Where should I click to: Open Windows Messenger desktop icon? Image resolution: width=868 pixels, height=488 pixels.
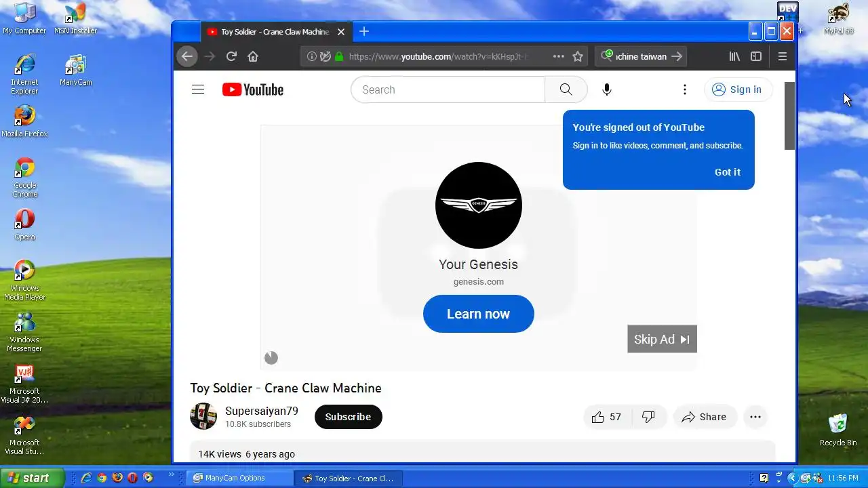(x=24, y=332)
